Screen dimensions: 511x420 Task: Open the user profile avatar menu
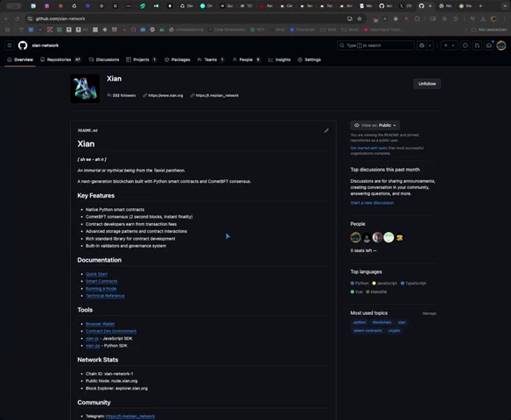500,45
